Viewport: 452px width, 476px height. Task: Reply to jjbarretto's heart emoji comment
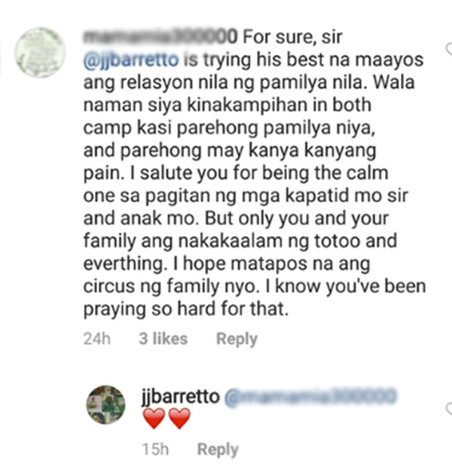click(218, 450)
